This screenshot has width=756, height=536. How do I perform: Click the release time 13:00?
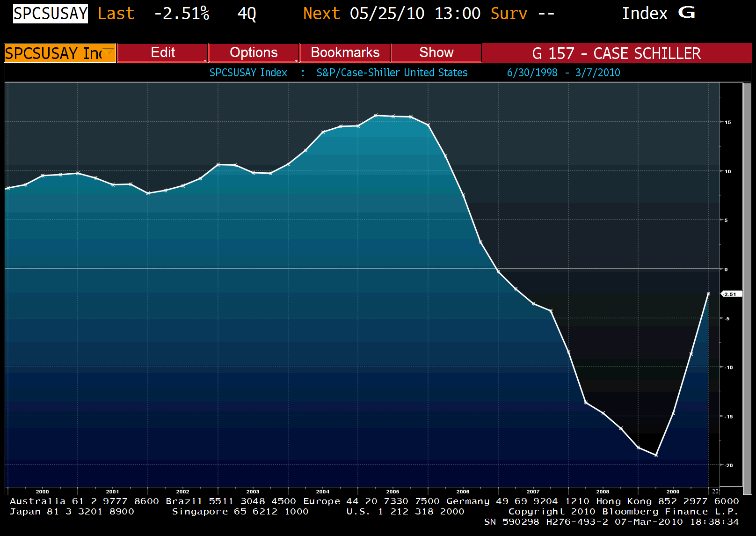pos(458,14)
